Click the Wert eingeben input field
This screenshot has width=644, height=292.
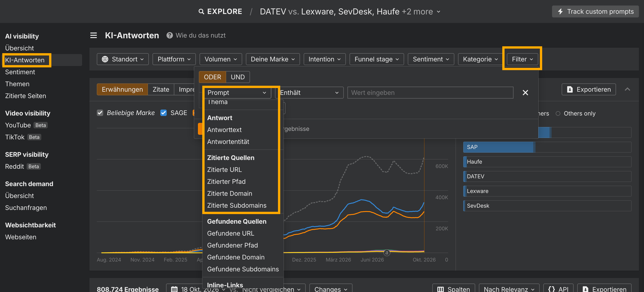tap(430, 93)
